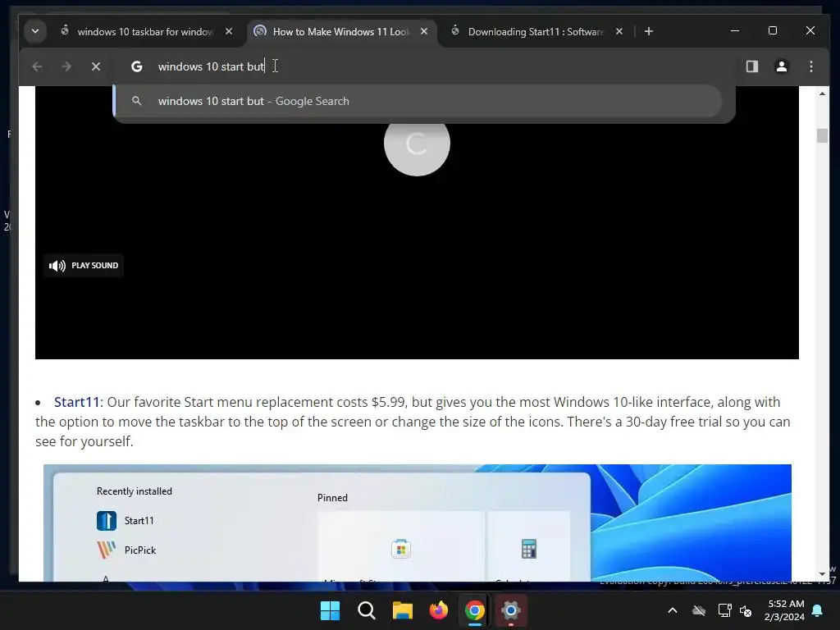
Task: Open clock and date 5:52 AM
Action: [x=785, y=610]
